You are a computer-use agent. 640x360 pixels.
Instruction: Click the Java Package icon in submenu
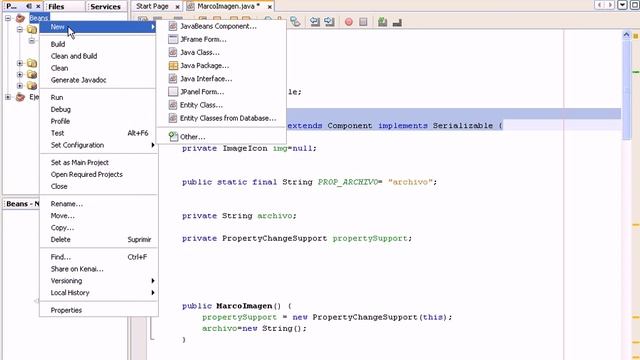[x=173, y=65]
